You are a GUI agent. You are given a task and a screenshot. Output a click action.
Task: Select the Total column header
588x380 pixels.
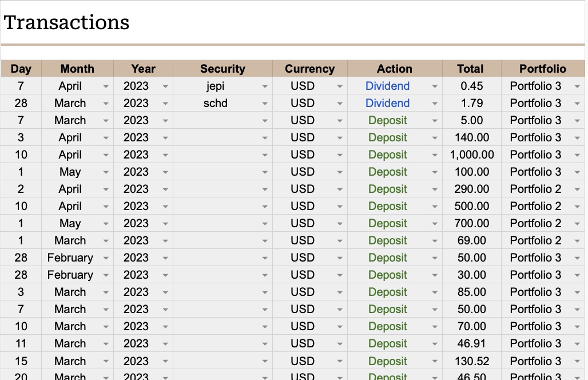tap(470, 69)
